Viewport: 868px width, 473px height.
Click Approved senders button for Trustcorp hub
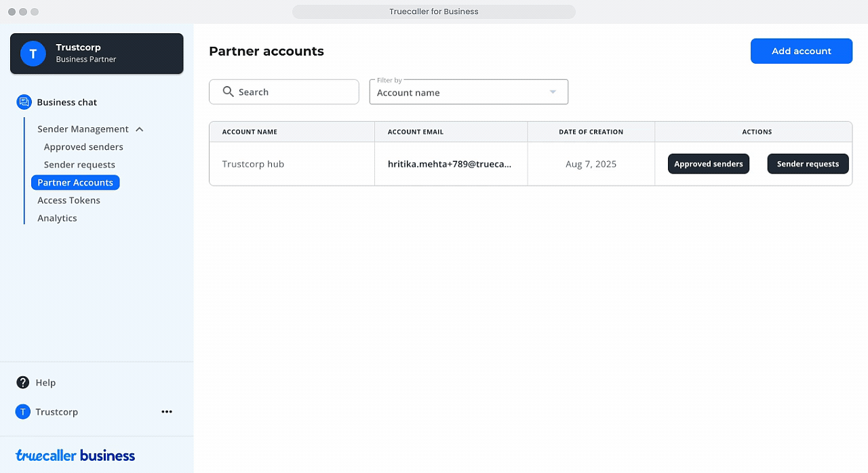click(x=708, y=164)
